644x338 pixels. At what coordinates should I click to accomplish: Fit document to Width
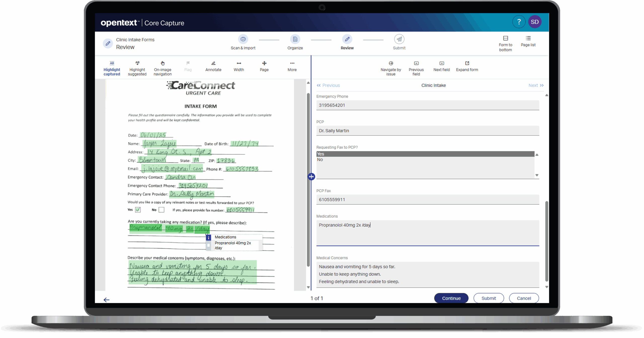point(238,66)
